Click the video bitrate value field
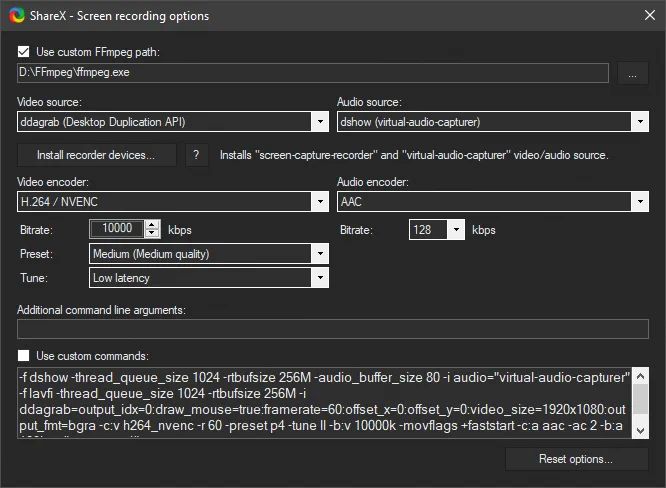 (x=117, y=228)
